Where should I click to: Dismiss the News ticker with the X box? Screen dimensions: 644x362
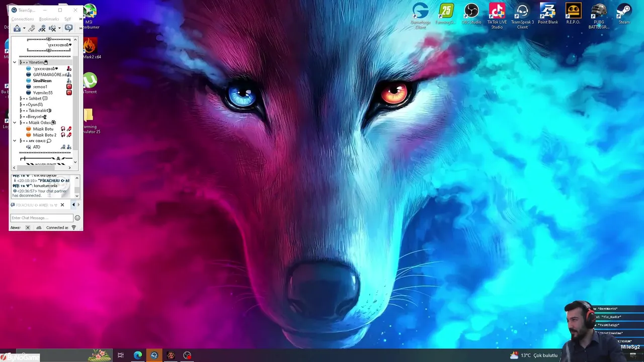[28, 228]
